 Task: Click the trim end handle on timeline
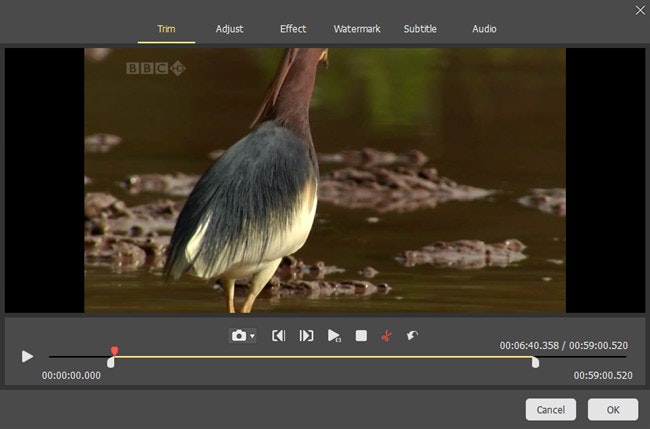pos(535,362)
